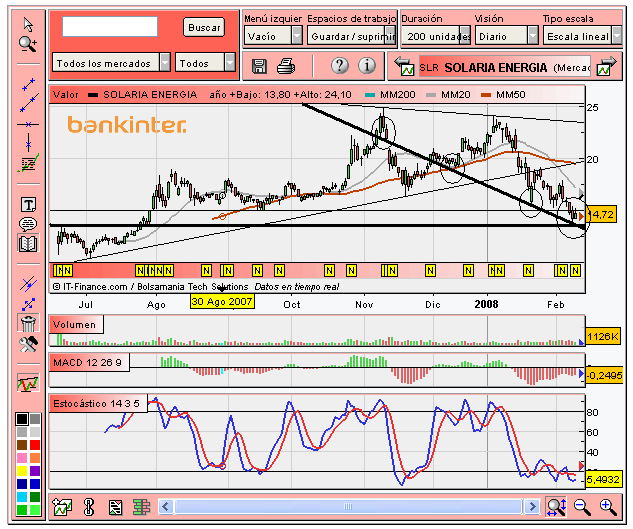This screenshot has height=529, width=633.
Task: Select the MACD 12 26 9 label
Action: tap(87, 362)
